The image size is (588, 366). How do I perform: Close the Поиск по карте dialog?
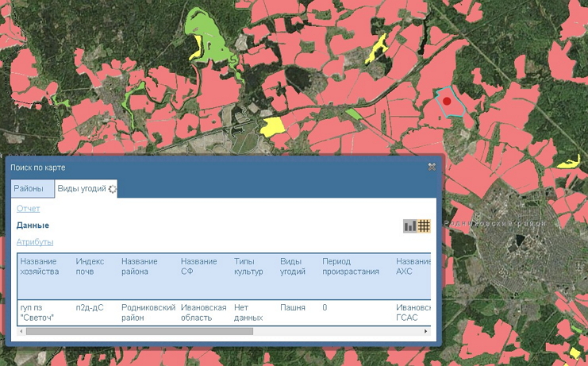pos(432,167)
